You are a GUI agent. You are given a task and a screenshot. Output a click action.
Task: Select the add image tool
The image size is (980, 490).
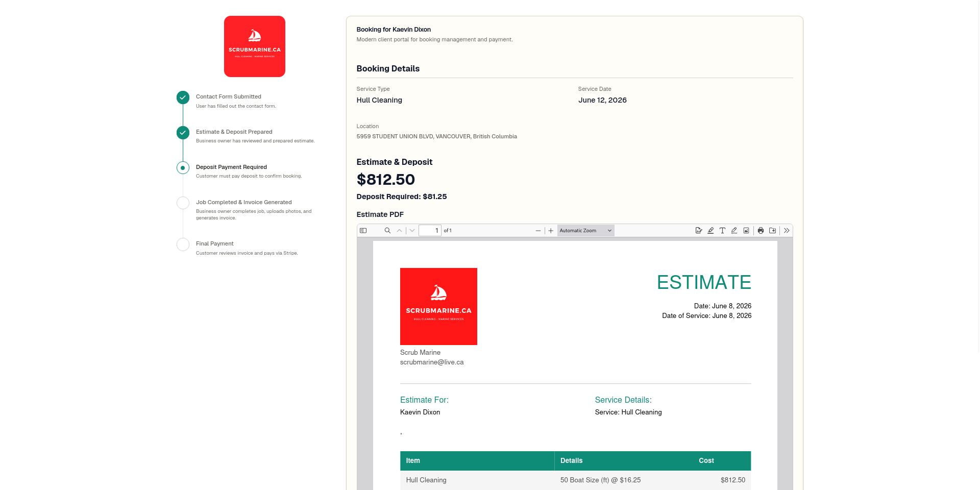[746, 231]
